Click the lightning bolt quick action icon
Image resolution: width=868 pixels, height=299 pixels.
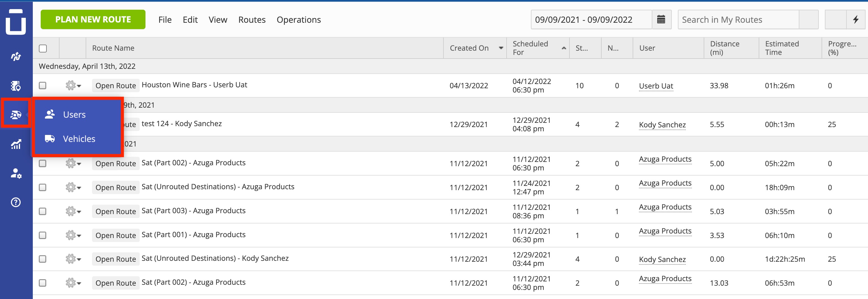pos(856,19)
